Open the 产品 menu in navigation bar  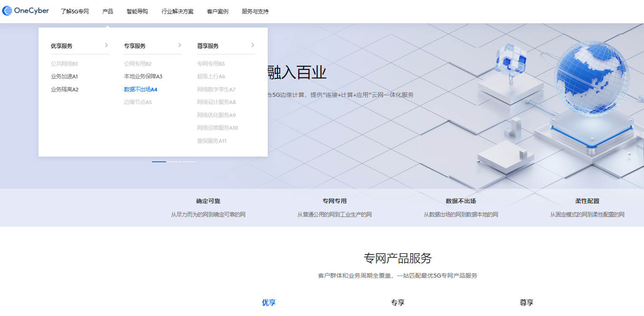point(107,11)
